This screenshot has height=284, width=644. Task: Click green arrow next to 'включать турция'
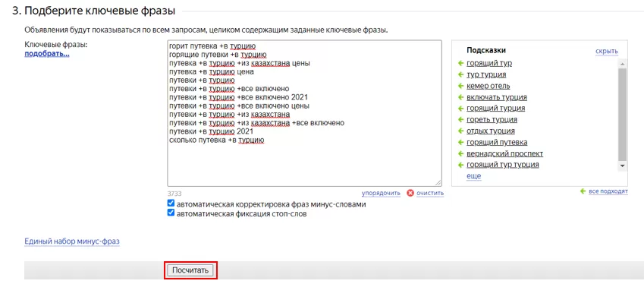click(x=460, y=97)
